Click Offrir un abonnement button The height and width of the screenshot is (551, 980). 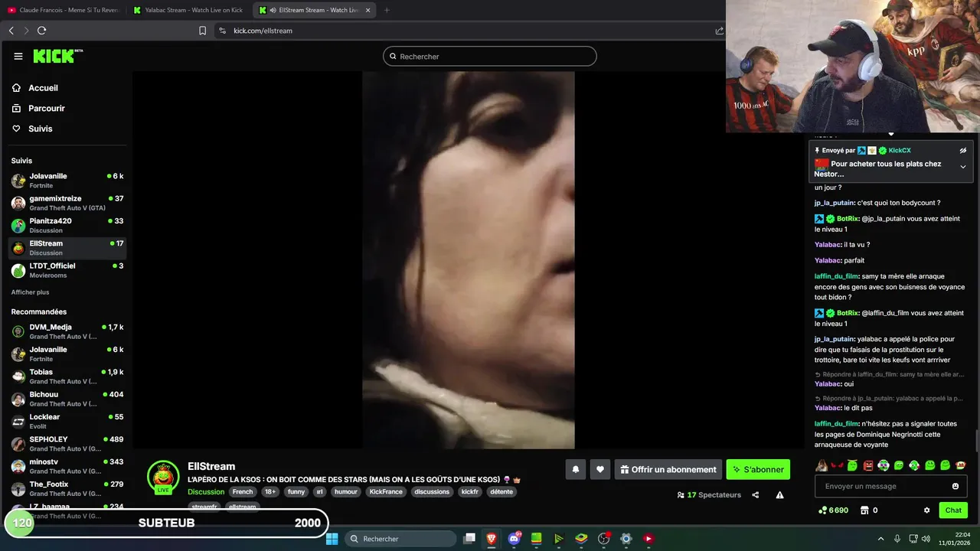click(x=668, y=469)
